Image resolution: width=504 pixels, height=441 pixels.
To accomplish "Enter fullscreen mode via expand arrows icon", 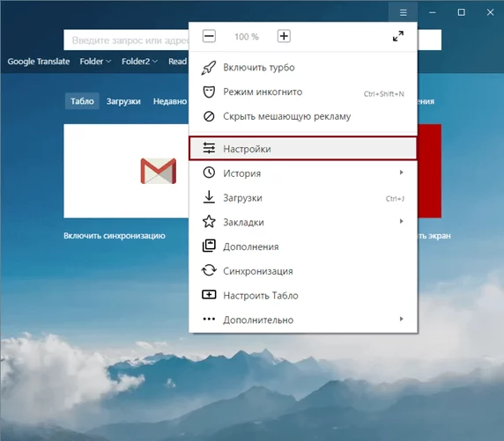I will 398,36.
